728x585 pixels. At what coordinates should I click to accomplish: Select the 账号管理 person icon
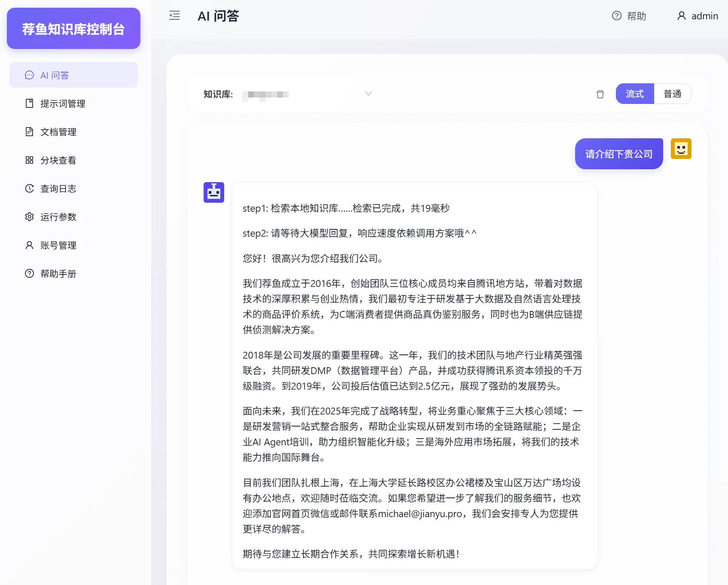pos(29,245)
